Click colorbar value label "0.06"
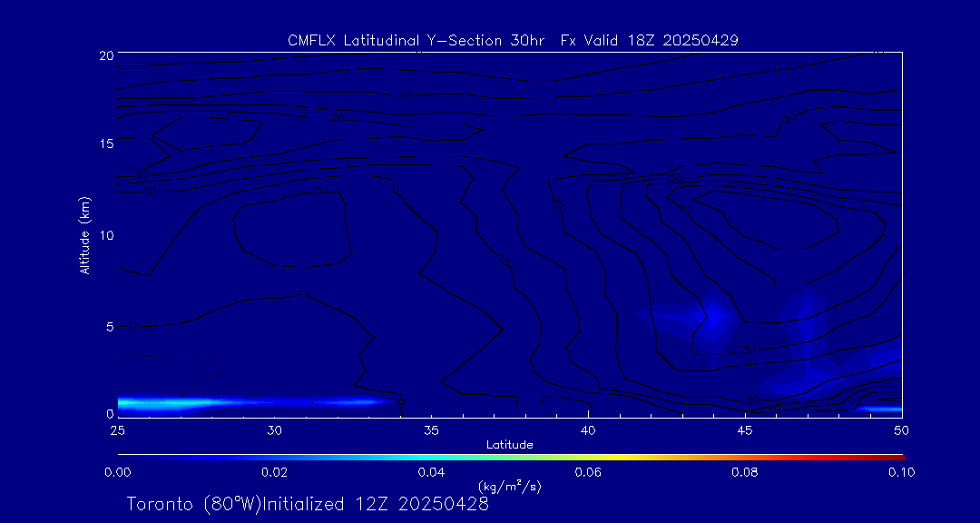The width and height of the screenshot is (980, 523). click(x=588, y=472)
